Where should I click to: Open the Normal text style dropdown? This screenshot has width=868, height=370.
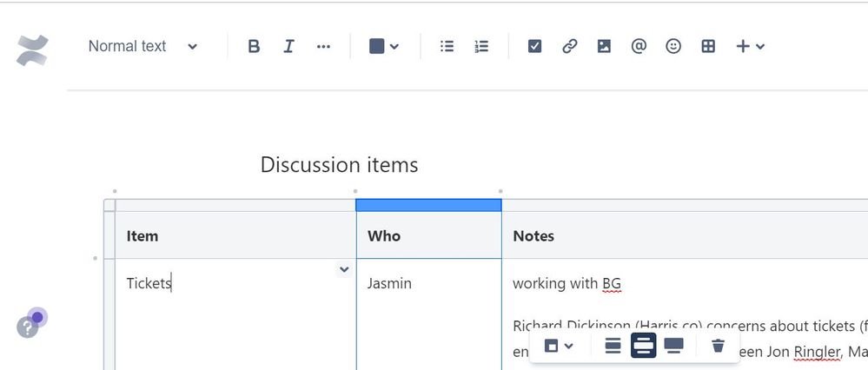tap(142, 46)
